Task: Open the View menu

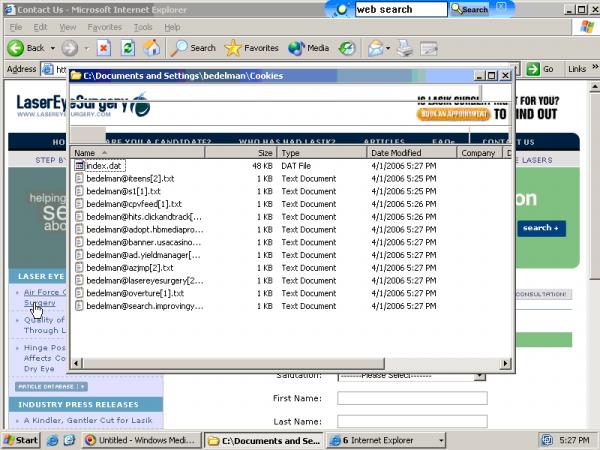Action: [68, 27]
